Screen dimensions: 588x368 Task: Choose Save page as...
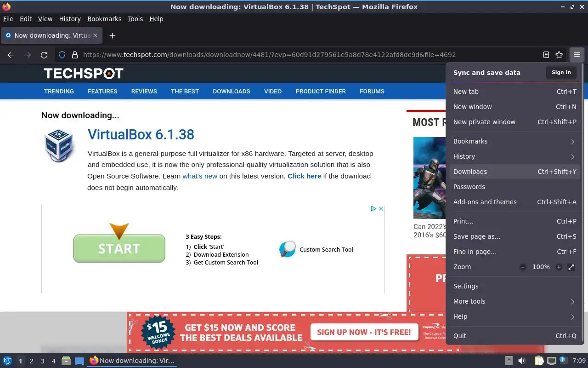coord(514,236)
